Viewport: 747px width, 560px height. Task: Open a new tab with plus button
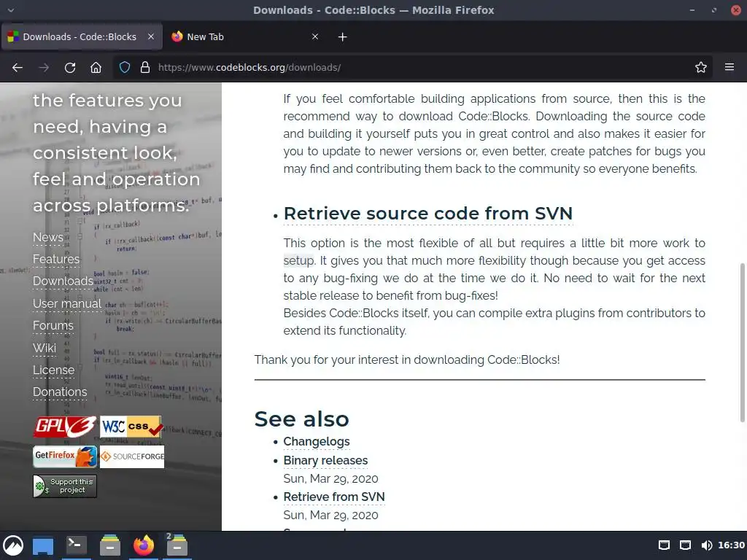(x=342, y=36)
